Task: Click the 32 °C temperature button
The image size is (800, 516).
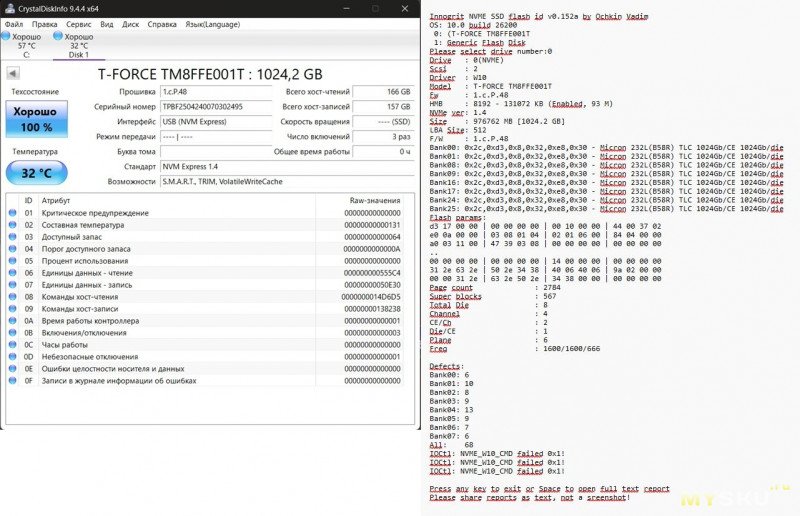Action: (x=37, y=173)
